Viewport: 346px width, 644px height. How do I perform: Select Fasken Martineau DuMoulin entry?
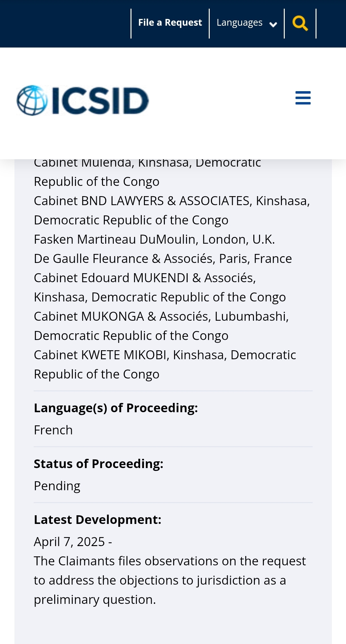point(154,239)
